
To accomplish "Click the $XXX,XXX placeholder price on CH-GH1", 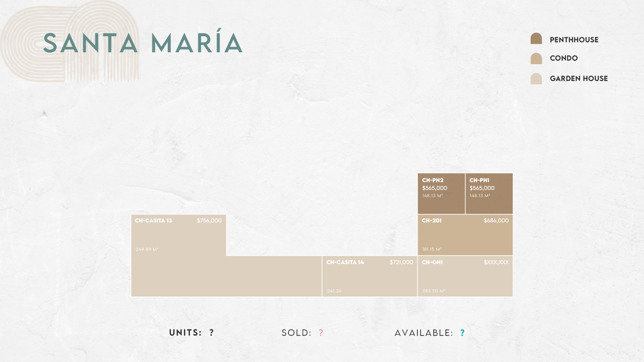I will [x=496, y=262].
